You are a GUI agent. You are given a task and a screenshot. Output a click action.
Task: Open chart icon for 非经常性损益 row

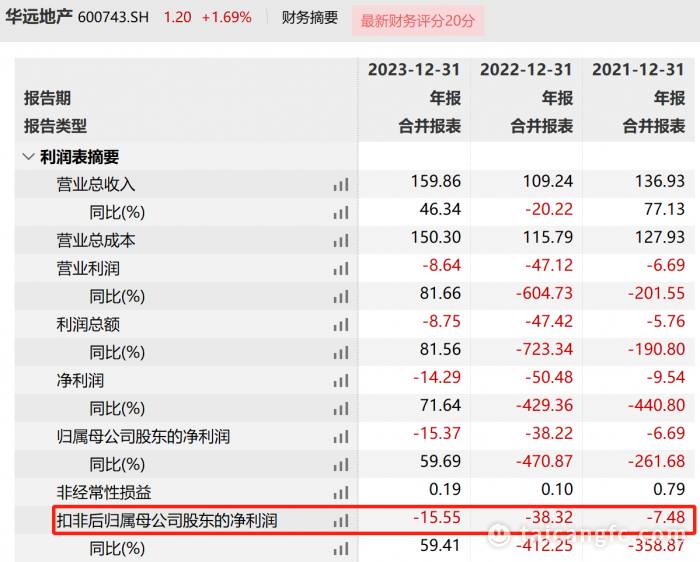click(341, 493)
